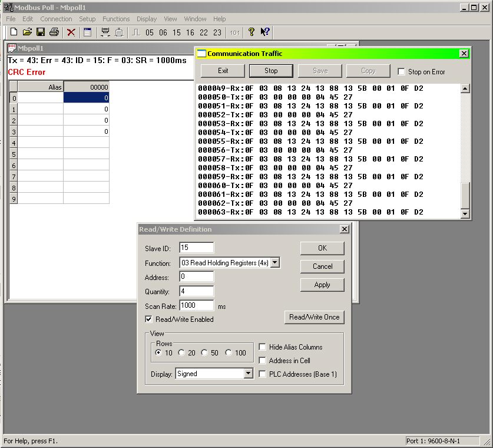The image size is (493, 448).
Task: Select the 10 rows radio button
Action: click(158, 353)
